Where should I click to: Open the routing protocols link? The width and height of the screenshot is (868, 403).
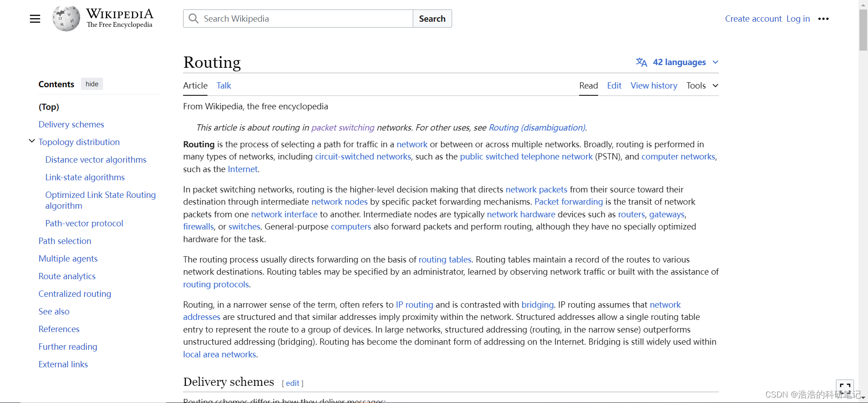point(216,284)
